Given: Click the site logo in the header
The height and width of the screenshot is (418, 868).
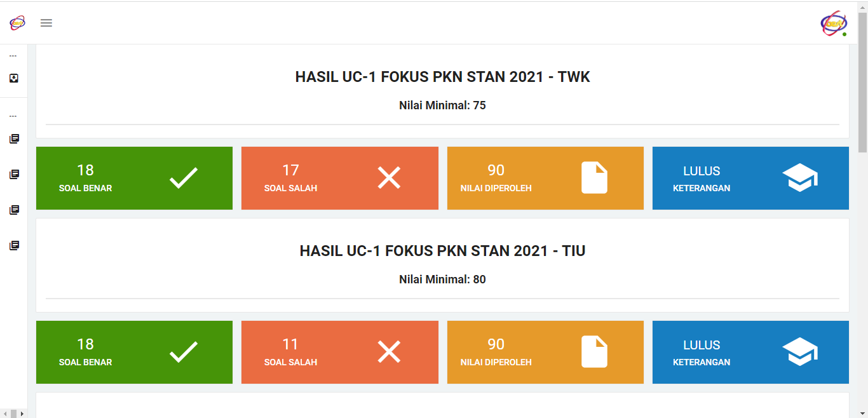Looking at the screenshot, I should click(x=17, y=23).
